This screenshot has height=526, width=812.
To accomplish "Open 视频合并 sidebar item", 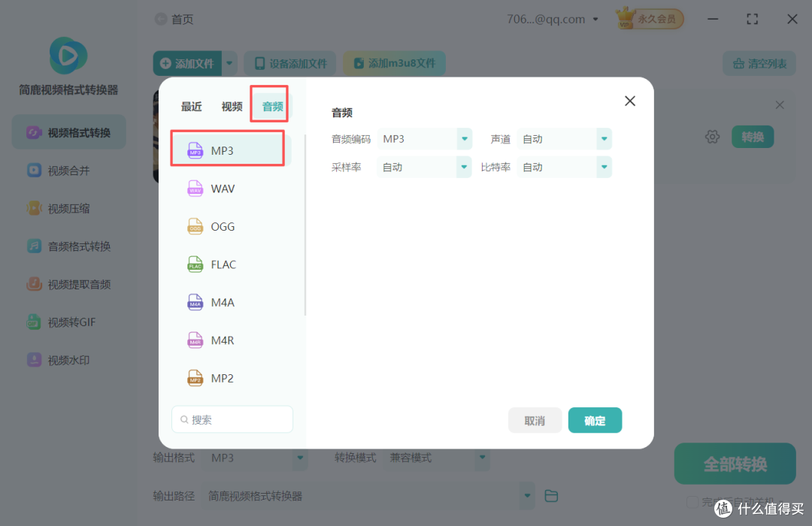I will click(x=69, y=171).
